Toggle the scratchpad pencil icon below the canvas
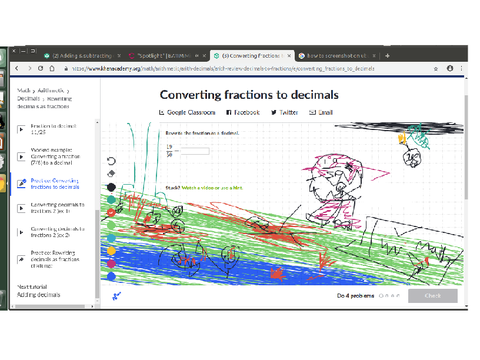 click(x=116, y=296)
